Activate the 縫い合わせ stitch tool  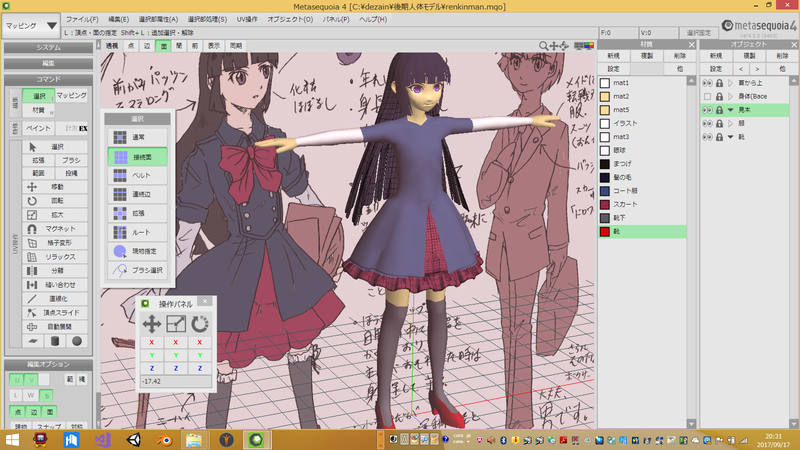click(x=55, y=285)
